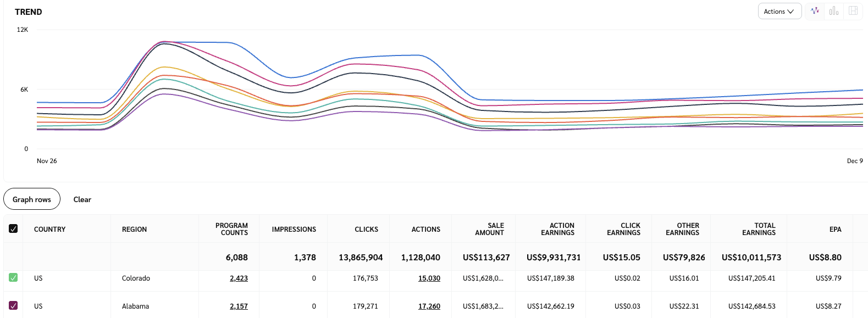The image size is (868, 318).
Task: Uncheck the Alabama row checkbox
Action: coord(13,306)
